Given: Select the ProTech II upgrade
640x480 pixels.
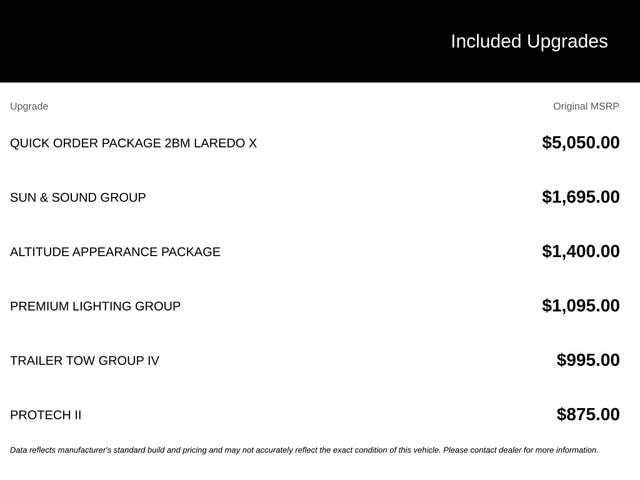Looking at the screenshot, I should click(x=46, y=415).
